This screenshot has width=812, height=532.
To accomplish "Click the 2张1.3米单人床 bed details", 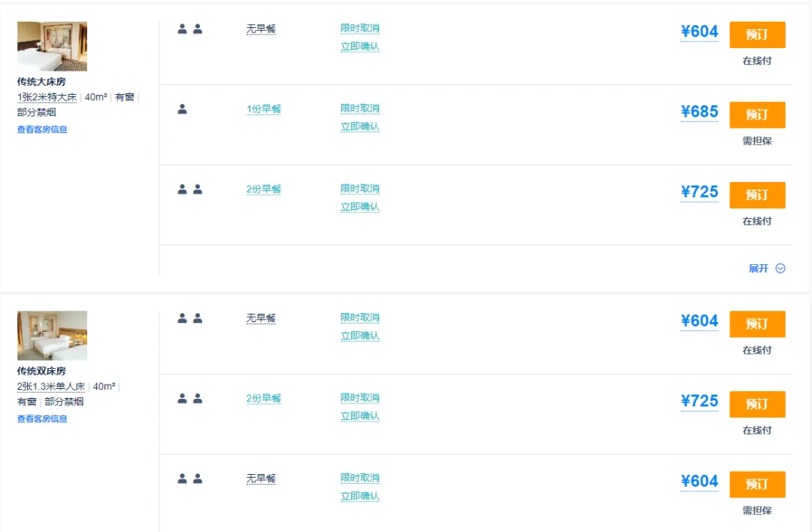I will click(x=51, y=387).
